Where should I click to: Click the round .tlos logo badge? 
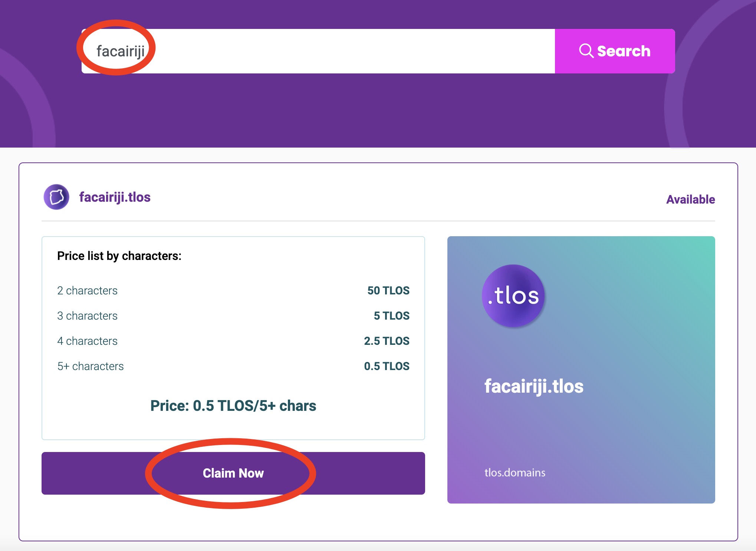[513, 296]
